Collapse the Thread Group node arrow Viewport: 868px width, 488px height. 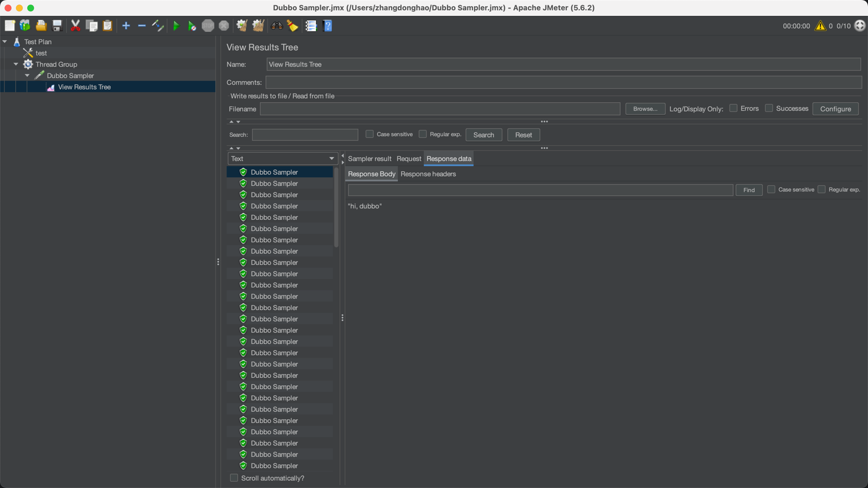16,64
